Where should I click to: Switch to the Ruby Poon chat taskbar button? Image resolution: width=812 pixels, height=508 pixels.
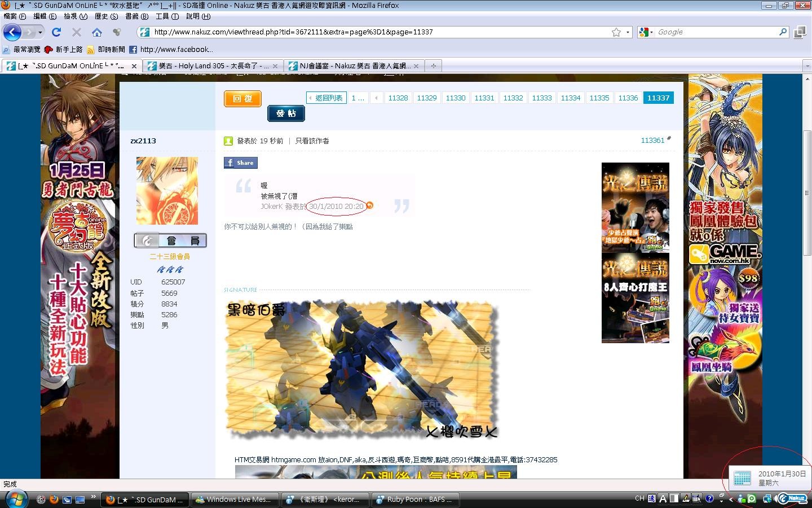pyautogui.click(x=415, y=499)
